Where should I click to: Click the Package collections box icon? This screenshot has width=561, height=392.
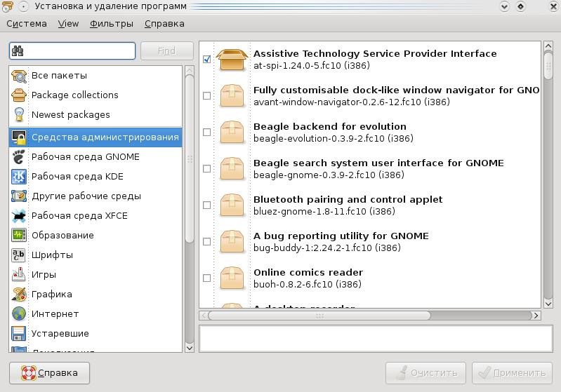click(x=19, y=95)
